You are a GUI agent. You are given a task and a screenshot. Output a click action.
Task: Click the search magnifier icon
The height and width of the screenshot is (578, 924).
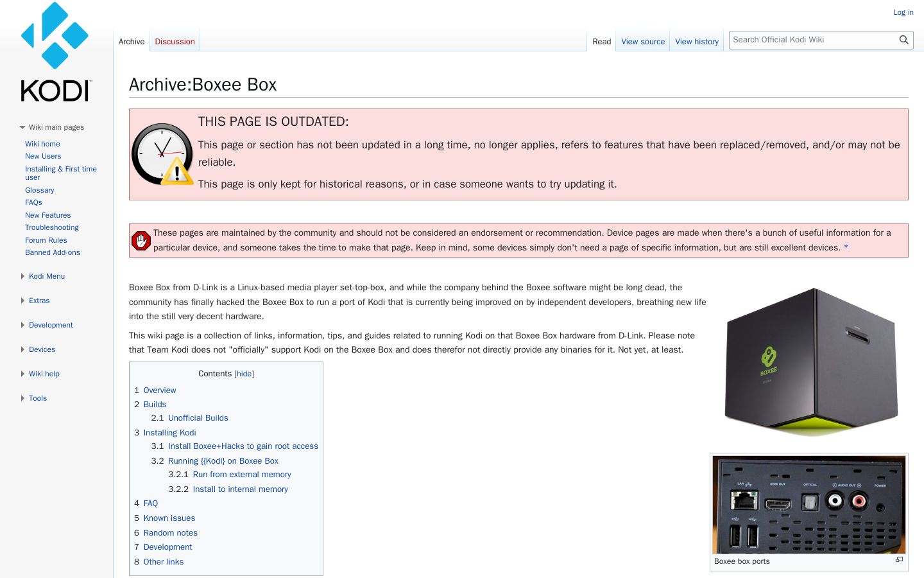(903, 40)
